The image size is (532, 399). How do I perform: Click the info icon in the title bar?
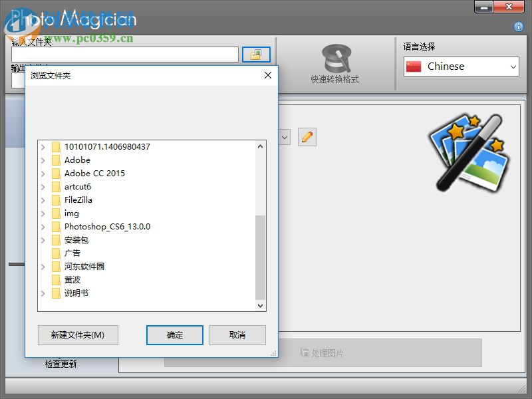tap(517, 27)
